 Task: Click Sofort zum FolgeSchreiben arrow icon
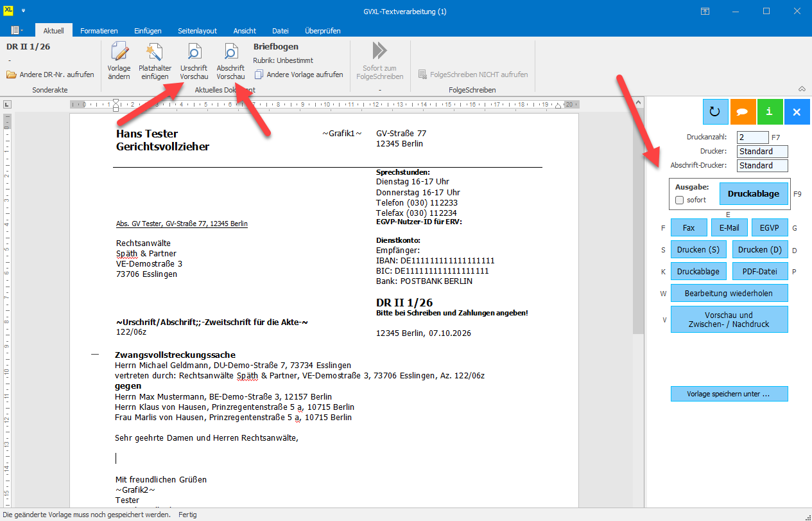point(379,51)
